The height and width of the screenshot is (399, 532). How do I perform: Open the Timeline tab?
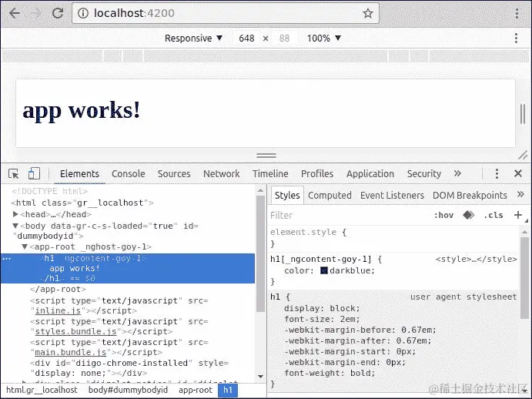(x=270, y=174)
